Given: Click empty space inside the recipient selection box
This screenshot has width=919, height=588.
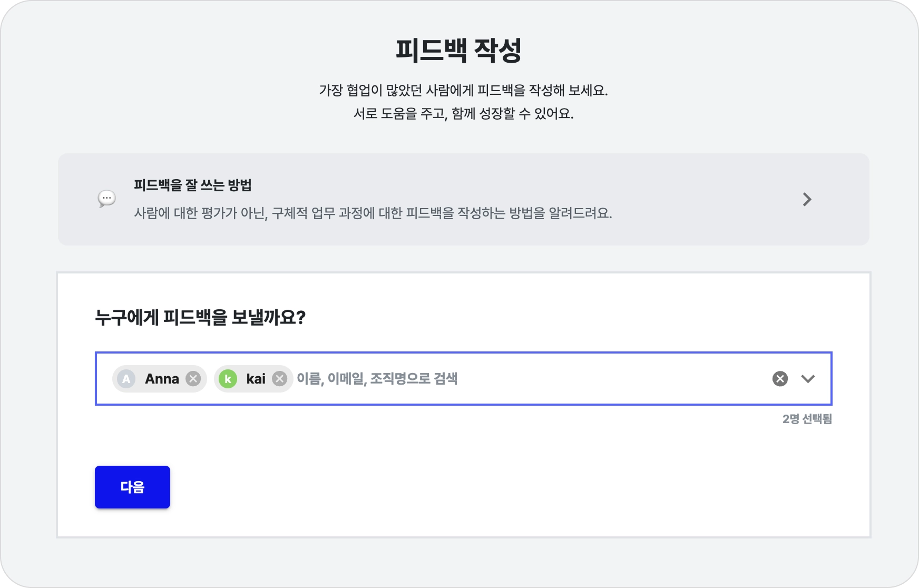Looking at the screenshot, I should [606, 379].
